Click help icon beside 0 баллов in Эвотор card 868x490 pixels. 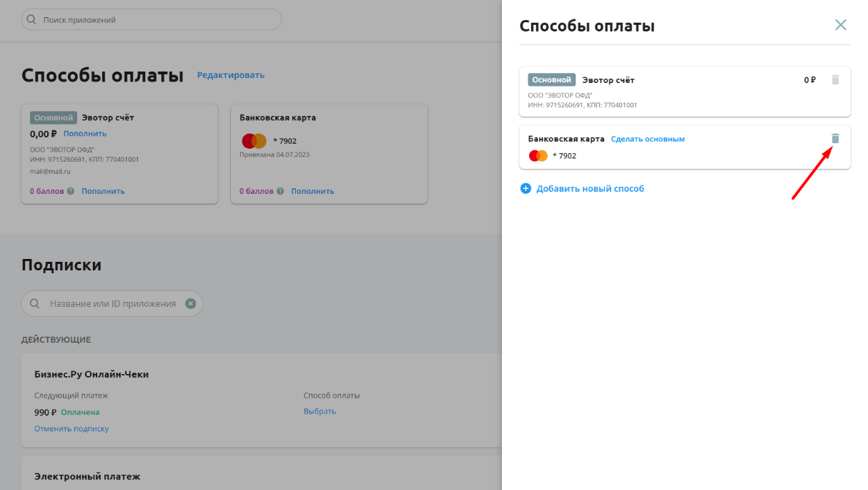pos(71,191)
